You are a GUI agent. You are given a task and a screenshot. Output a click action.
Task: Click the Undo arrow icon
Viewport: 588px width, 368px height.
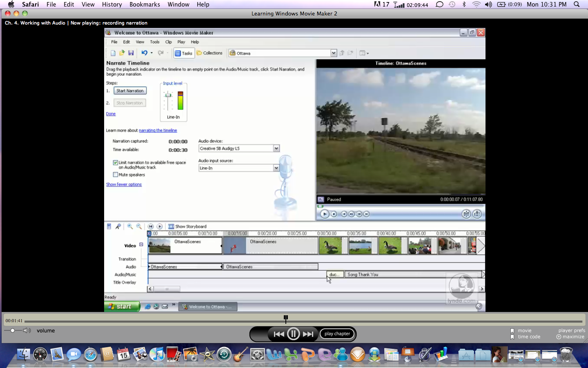(144, 53)
